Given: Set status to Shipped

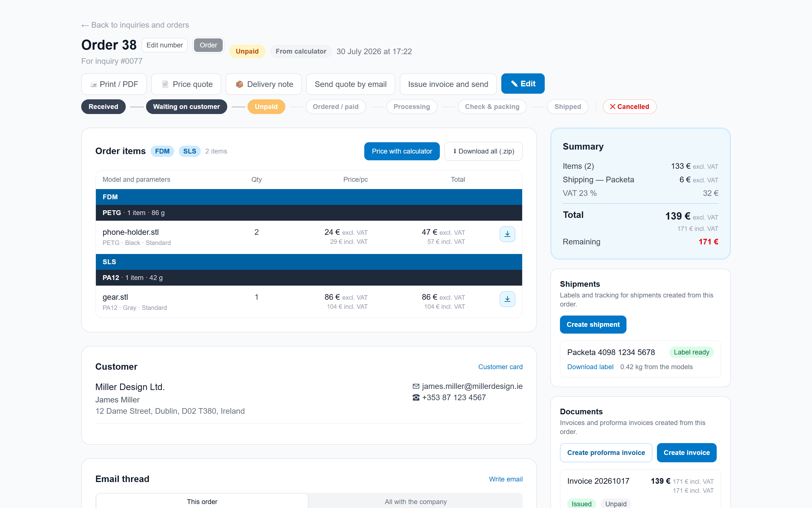Looking at the screenshot, I should pyautogui.click(x=568, y=106).
